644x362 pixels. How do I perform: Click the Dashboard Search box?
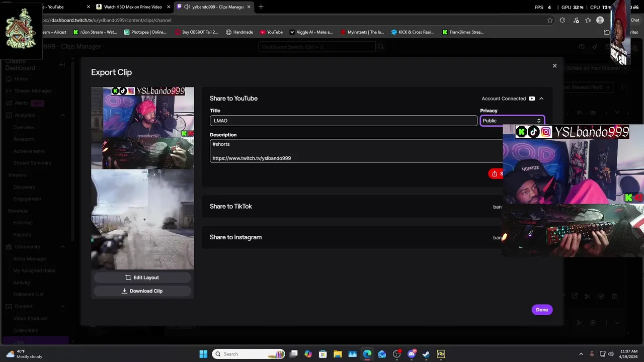[316, 47]
